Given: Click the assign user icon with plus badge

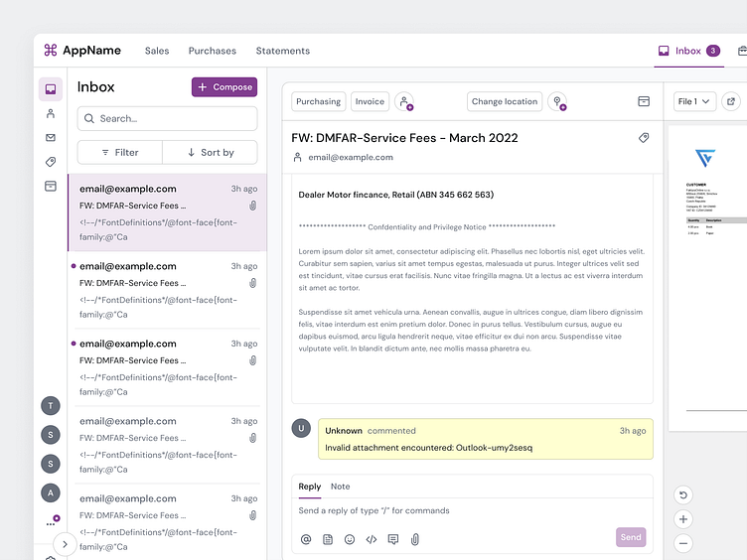Looking at the screenshot, I should [x=404, y=101].
